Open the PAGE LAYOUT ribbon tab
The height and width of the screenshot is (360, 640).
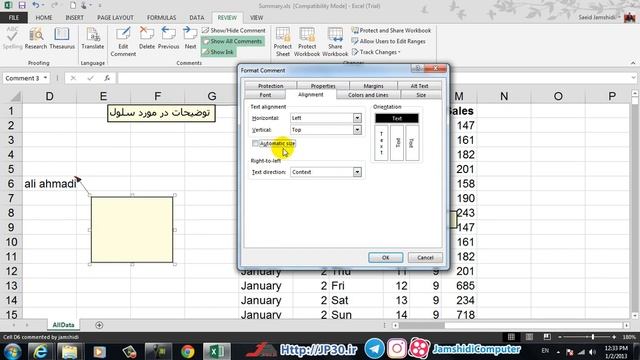coord(115,18)
